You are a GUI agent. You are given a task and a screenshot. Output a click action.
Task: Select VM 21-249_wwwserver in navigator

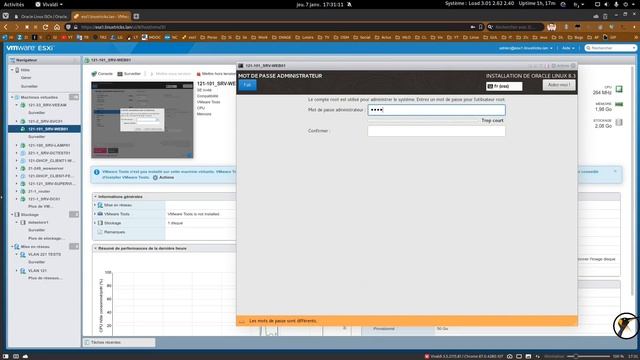pos(45,168)
